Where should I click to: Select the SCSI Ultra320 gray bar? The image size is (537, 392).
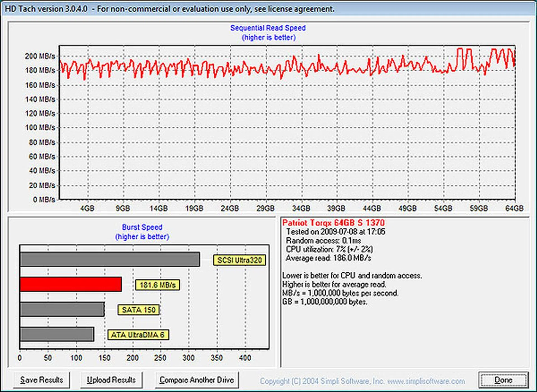click(x=110, y=259)
